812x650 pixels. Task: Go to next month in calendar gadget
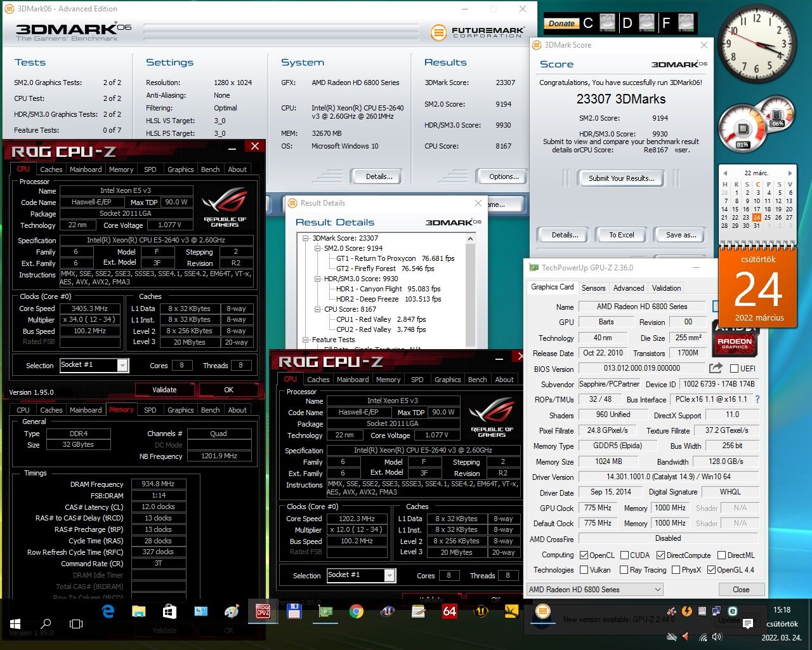(x=789, y=173)
